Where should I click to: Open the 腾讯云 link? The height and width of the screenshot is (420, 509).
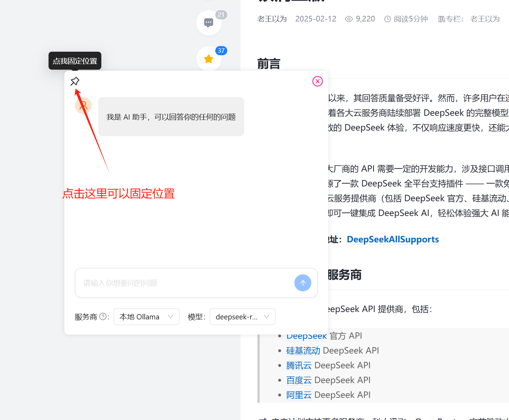299,365
